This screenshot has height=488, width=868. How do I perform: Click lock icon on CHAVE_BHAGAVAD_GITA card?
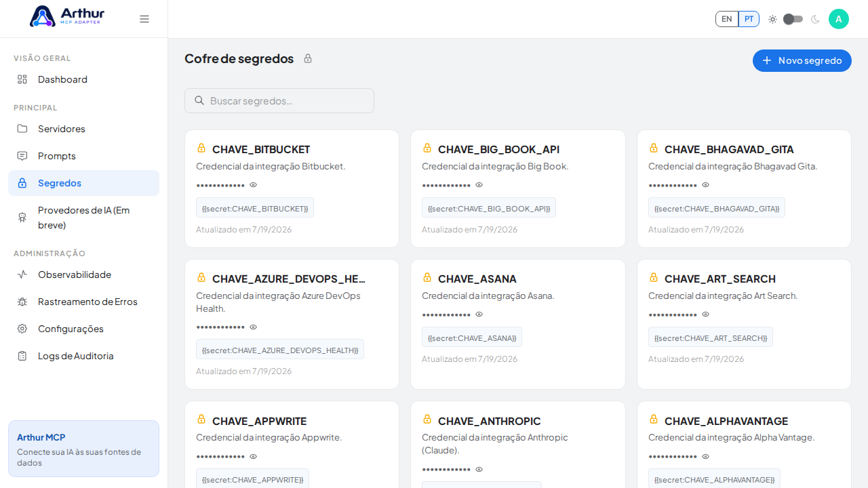point(654,148)
